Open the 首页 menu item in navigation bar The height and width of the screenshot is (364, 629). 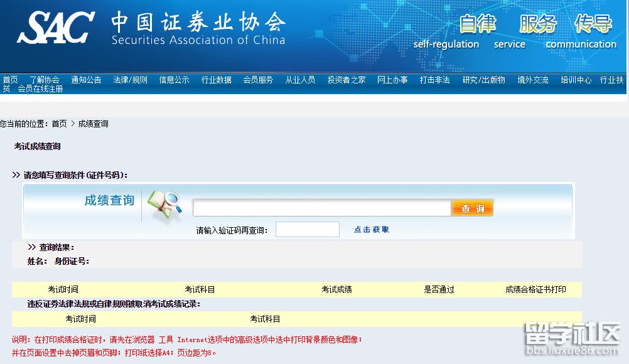coord(10,80)
